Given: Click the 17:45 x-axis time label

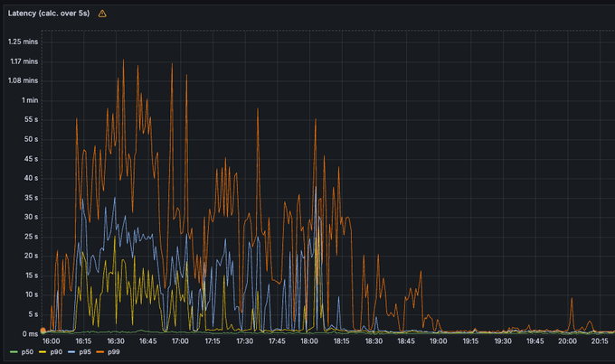Looking at the screenshot, I should pos(277,341).
